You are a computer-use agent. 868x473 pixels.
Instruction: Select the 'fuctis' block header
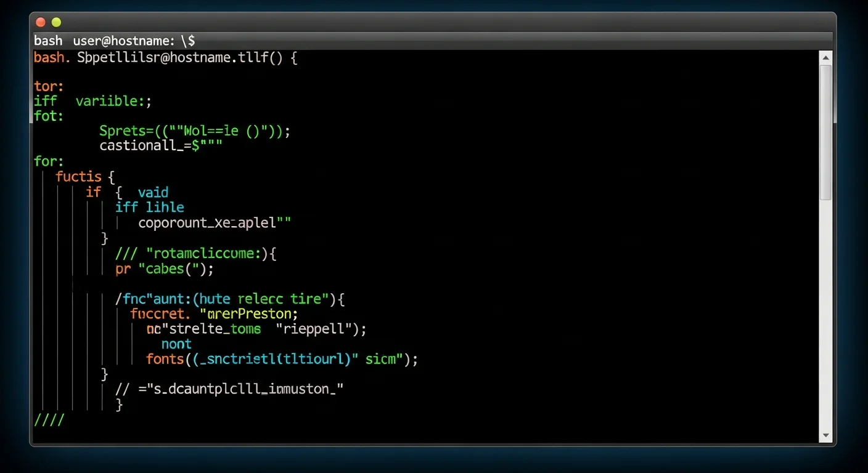79,177
